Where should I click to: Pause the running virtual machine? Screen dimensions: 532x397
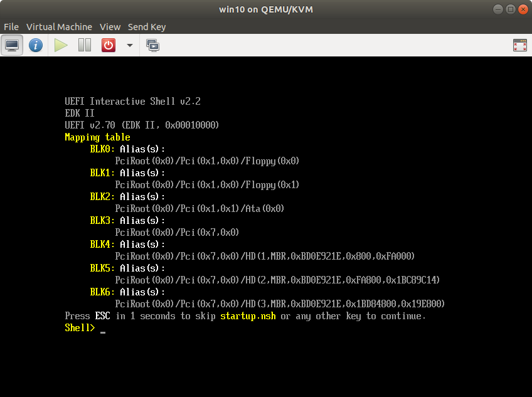85,45
